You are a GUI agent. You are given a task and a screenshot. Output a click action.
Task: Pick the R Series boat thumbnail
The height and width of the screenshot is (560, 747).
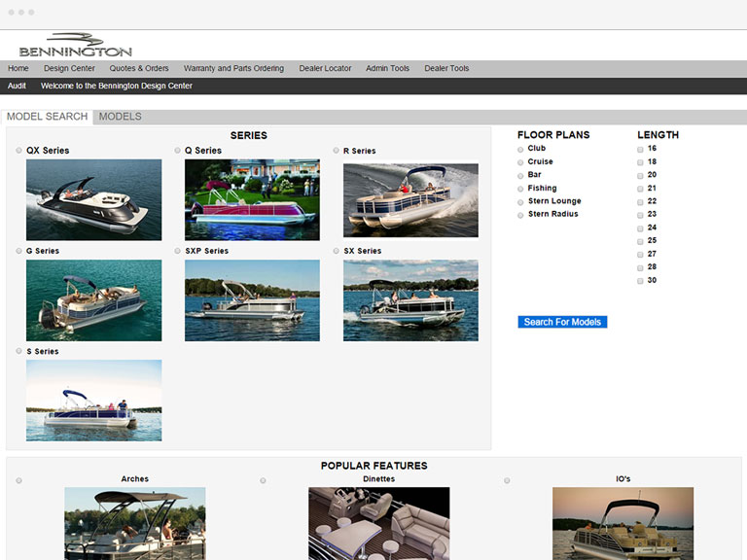410,199
